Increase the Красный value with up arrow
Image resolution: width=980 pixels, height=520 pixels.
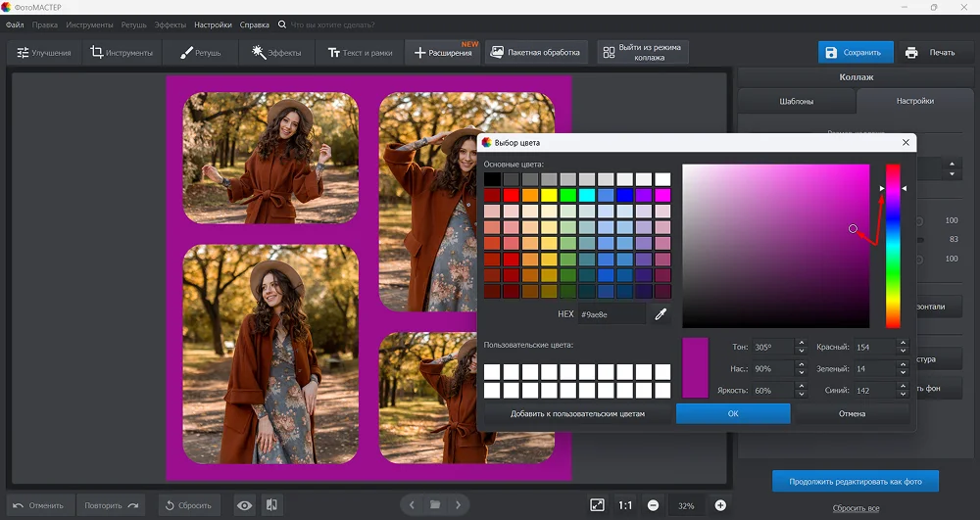pyautogui.click(x=903, y=343)
